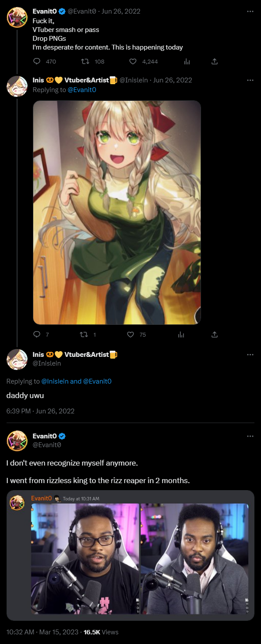
Task: Open the @Evanit0 mention link under Inis's reply
Action: 81,90
